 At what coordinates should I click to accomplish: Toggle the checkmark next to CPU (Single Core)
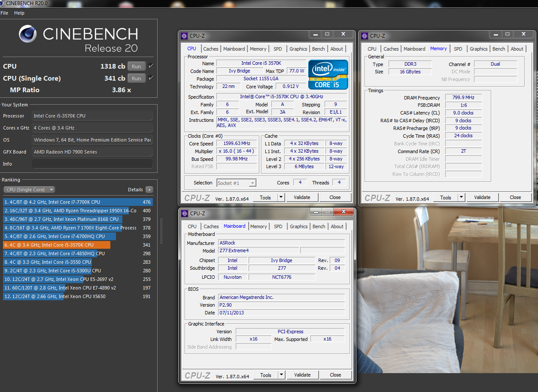pyautogui.click(x=151, y=78)
